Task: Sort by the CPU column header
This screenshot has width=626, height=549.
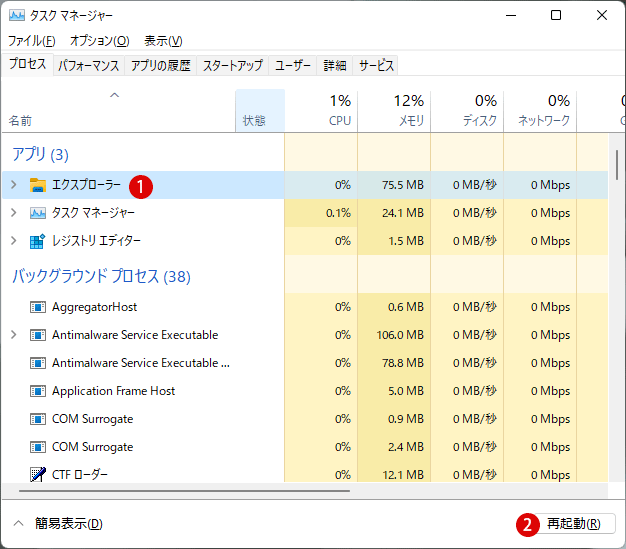Action: point(321,111)
